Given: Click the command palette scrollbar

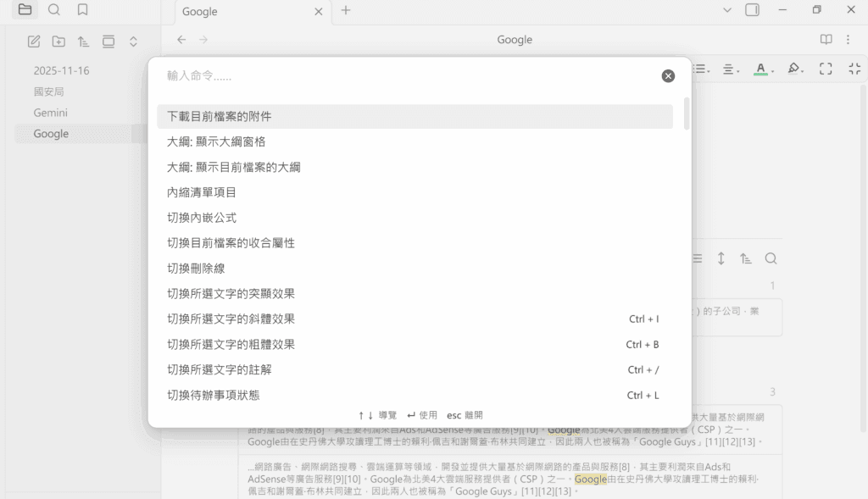Looking at the screenshot, I should pyautogui.click(x=686, y=114).
